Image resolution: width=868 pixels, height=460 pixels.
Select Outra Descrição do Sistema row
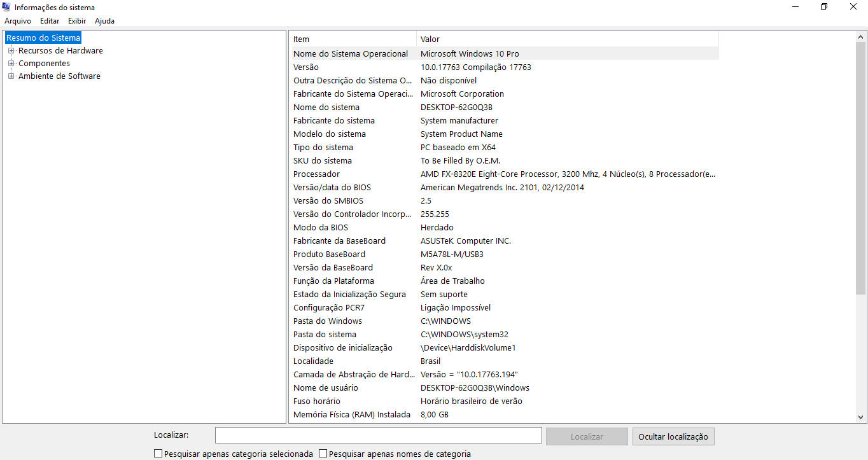click(505, 81)
